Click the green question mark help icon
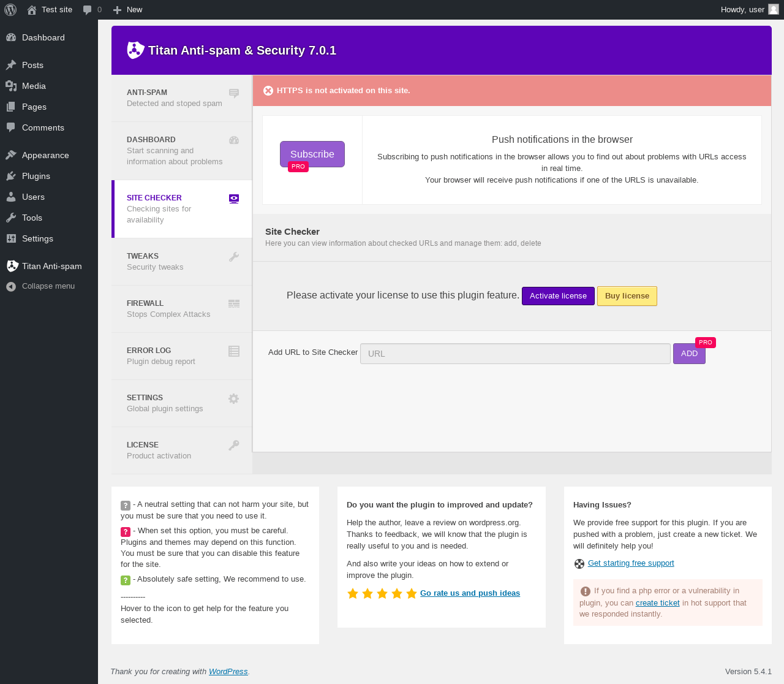 coord(126,580)
